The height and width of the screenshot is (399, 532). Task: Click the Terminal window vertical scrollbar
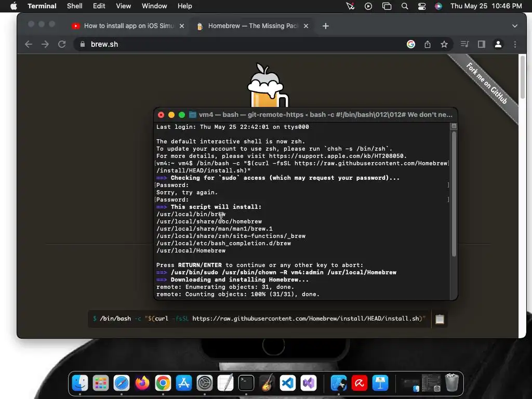[454, 193]
